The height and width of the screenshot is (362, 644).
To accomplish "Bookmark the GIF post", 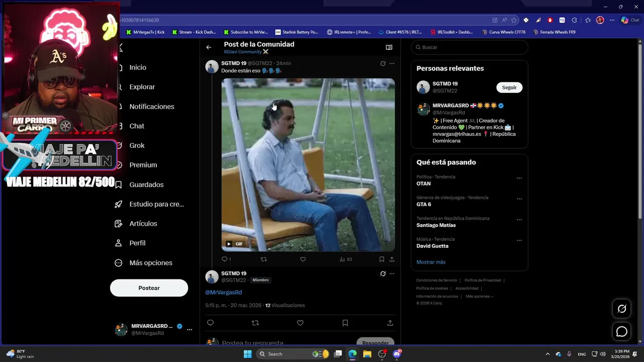I will tap(382, 259).
